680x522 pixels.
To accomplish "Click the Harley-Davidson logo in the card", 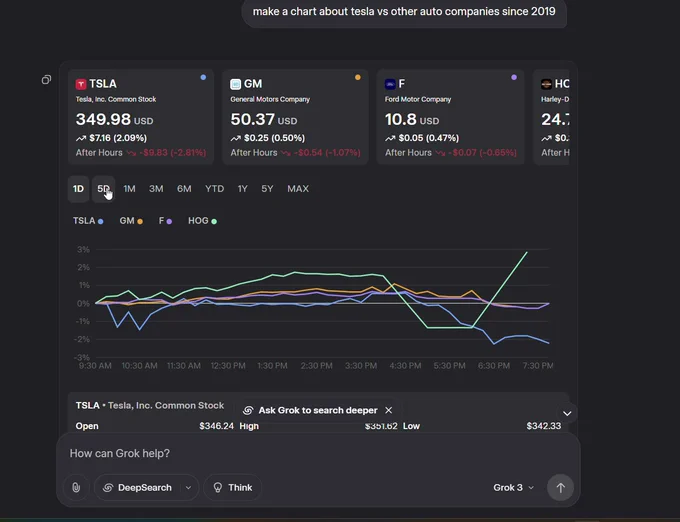I will 546,84.
